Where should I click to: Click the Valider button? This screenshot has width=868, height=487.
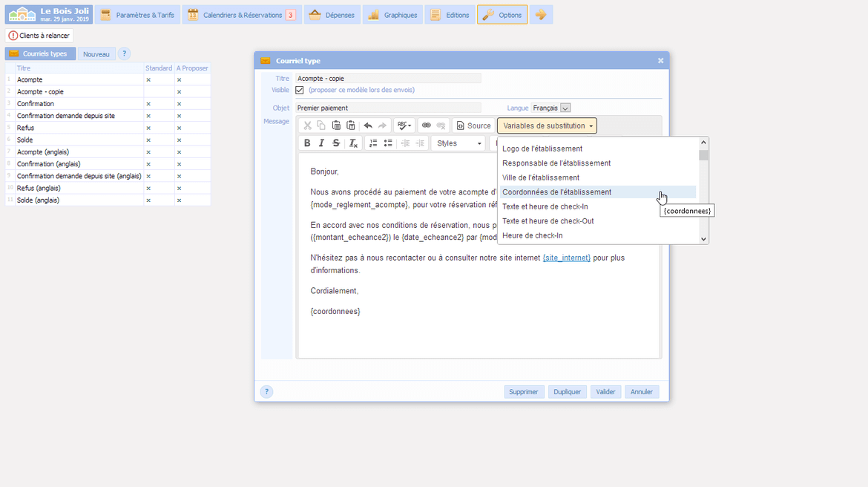[605, 392]
